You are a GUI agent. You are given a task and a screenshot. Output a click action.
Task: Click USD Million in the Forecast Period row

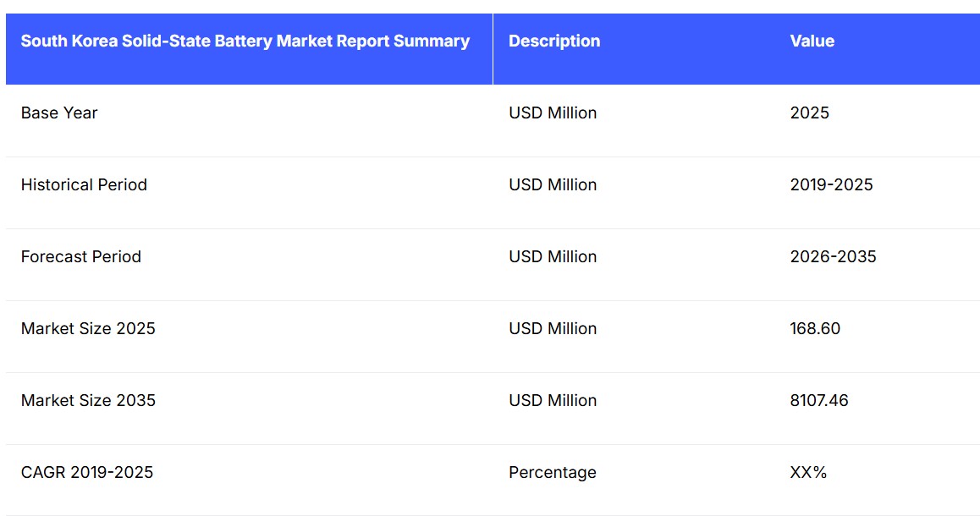pyautogui.click(x=553, y=257)
